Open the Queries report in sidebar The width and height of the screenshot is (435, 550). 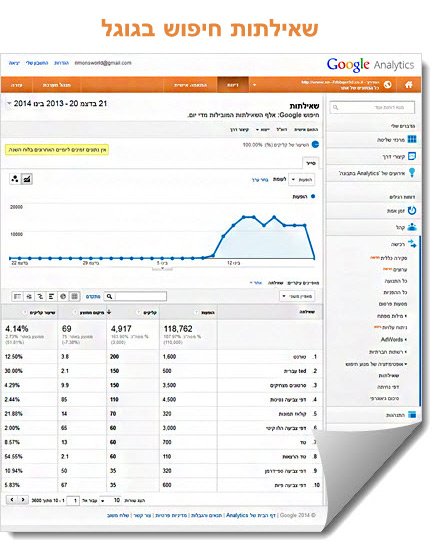tap(389, 376)
